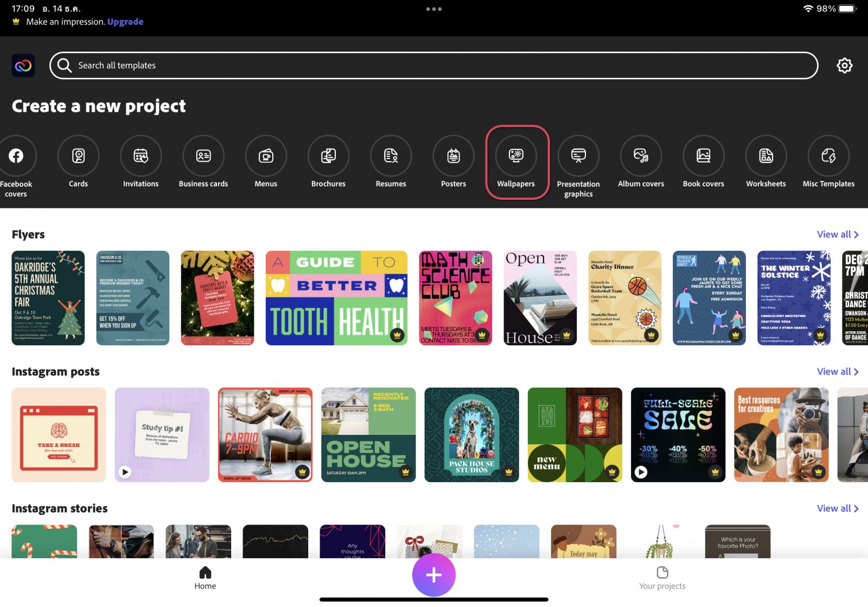Select the Full-Scale Sale Instagram post
Image resolution: width=868 pixels, height=607 pixels.
coord(678,435)
